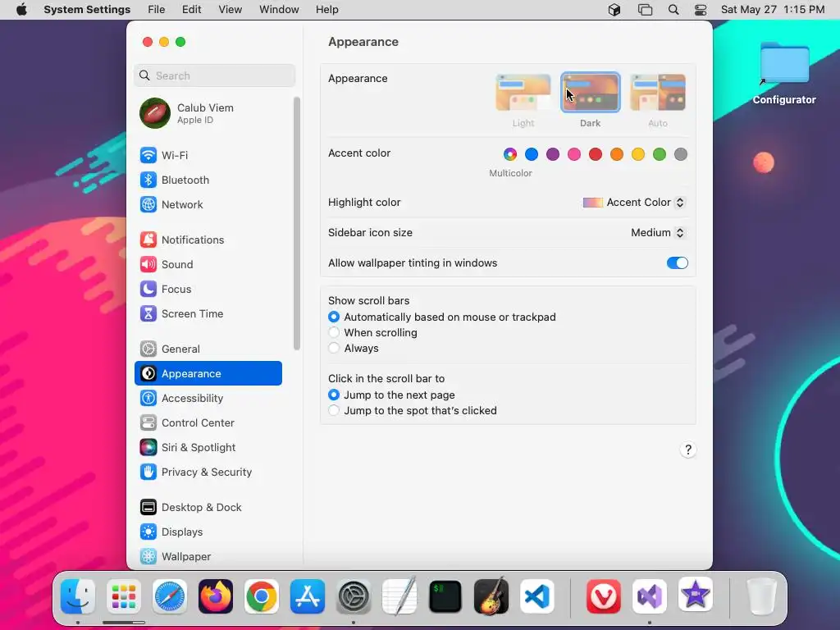
Task: Select 'Automatically based on mouse or trackpad'
Action: tap(442, 317)
